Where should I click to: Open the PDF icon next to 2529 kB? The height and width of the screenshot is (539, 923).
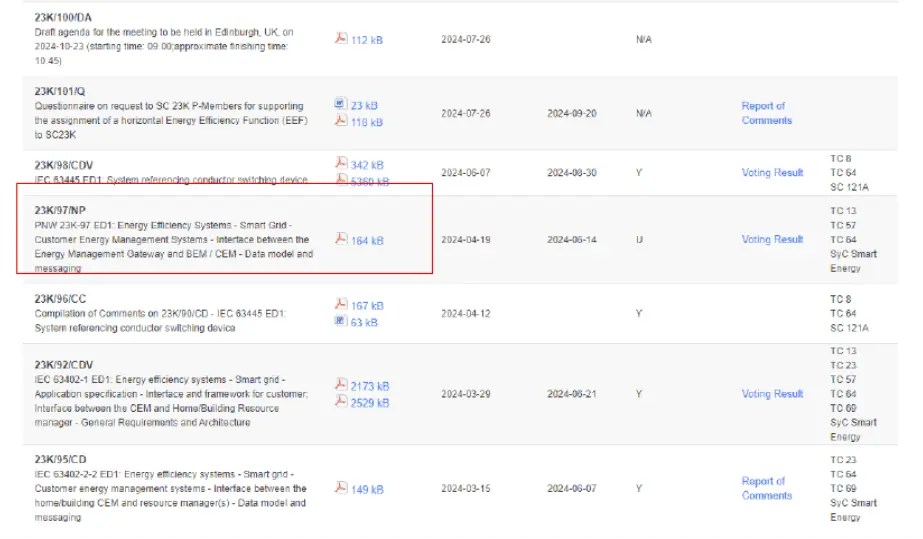pyautogui.click(x=340, y=402)
